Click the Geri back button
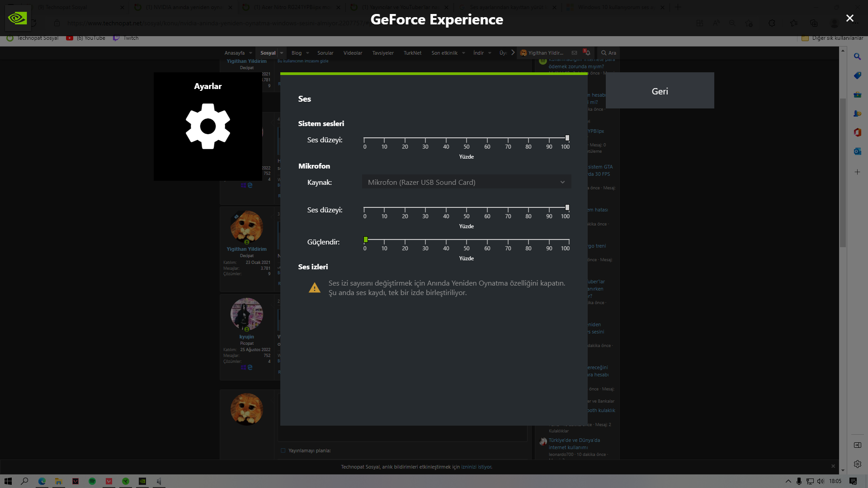The height and width of the screenshot is (488, 868). (x=660, y=91)
